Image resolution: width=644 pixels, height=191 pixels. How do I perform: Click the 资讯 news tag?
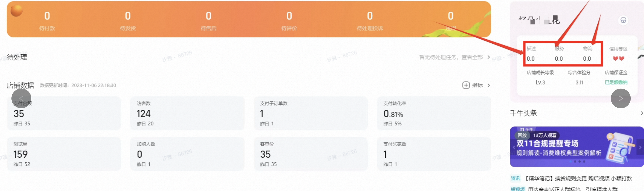point(515,178)
